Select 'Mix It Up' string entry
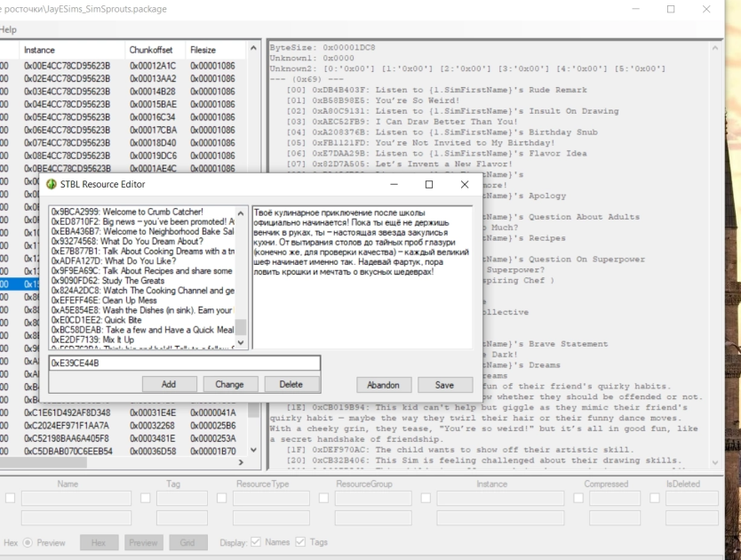The height and width of the screenshot is (560, 741). [x=143, y=340]
